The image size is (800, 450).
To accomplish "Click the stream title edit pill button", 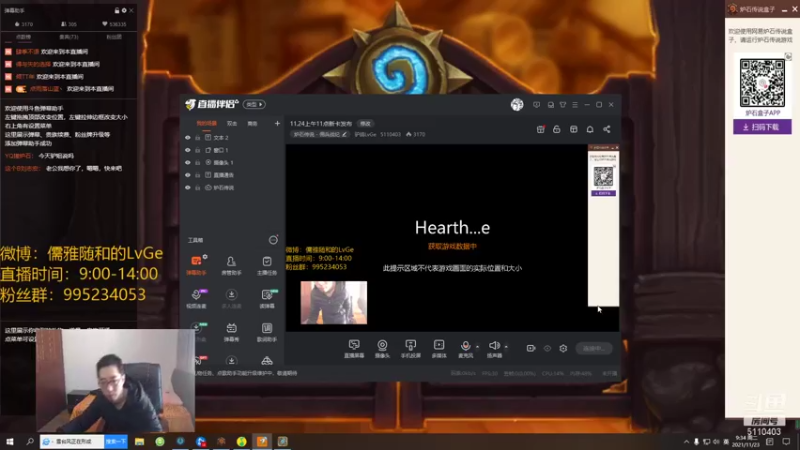I will pos(365,123).
